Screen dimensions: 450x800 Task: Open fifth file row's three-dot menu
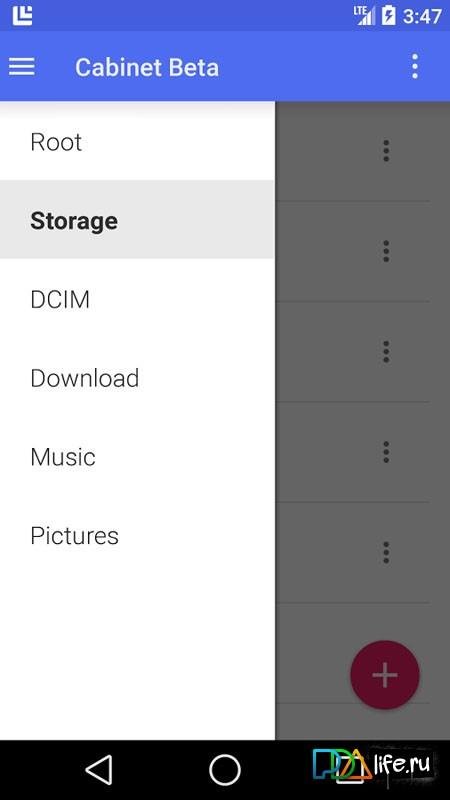point(386,553)
